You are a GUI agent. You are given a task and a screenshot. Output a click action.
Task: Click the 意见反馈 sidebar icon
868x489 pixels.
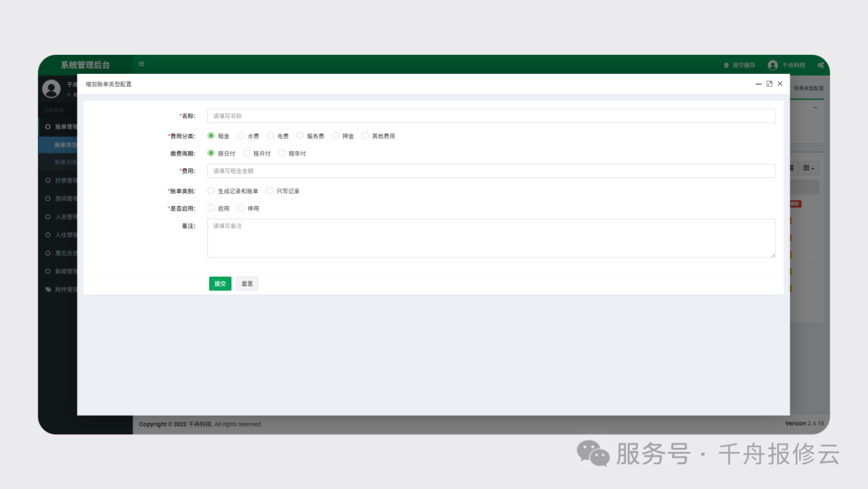49,253
